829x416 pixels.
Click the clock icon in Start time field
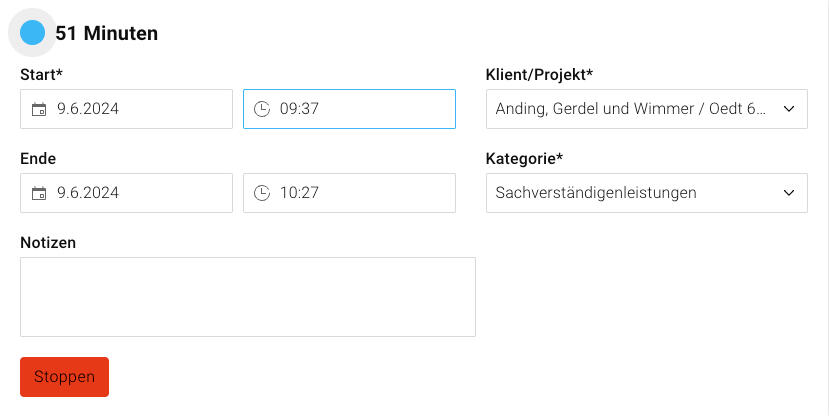point(262,109)
